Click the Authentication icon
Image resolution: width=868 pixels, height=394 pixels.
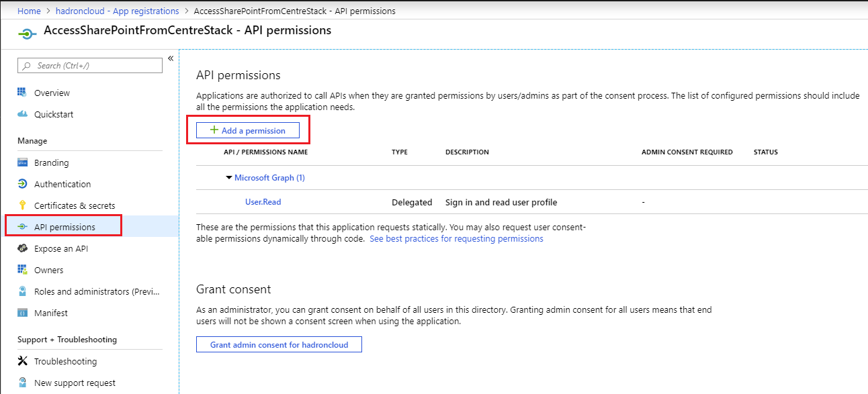pos(22,184)
